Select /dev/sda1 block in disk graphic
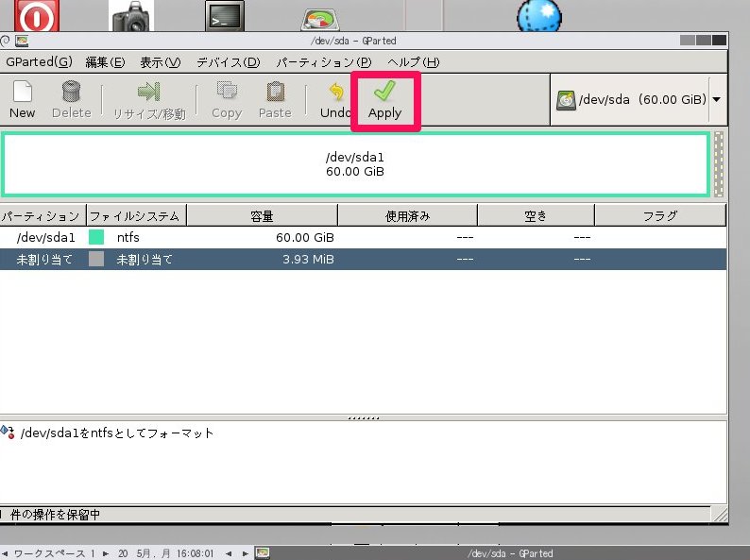 (355, 164)
